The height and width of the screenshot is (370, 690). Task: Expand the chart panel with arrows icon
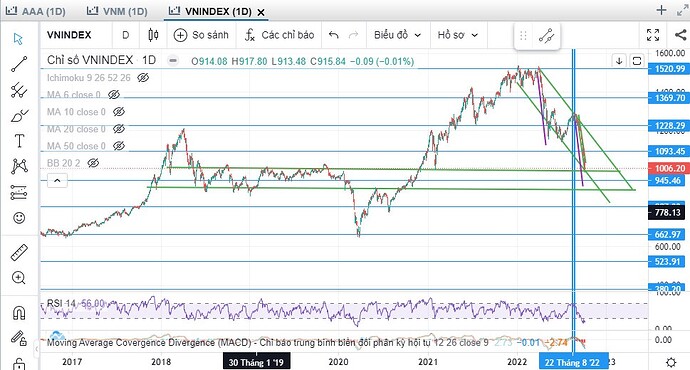[x=682, y=11]
